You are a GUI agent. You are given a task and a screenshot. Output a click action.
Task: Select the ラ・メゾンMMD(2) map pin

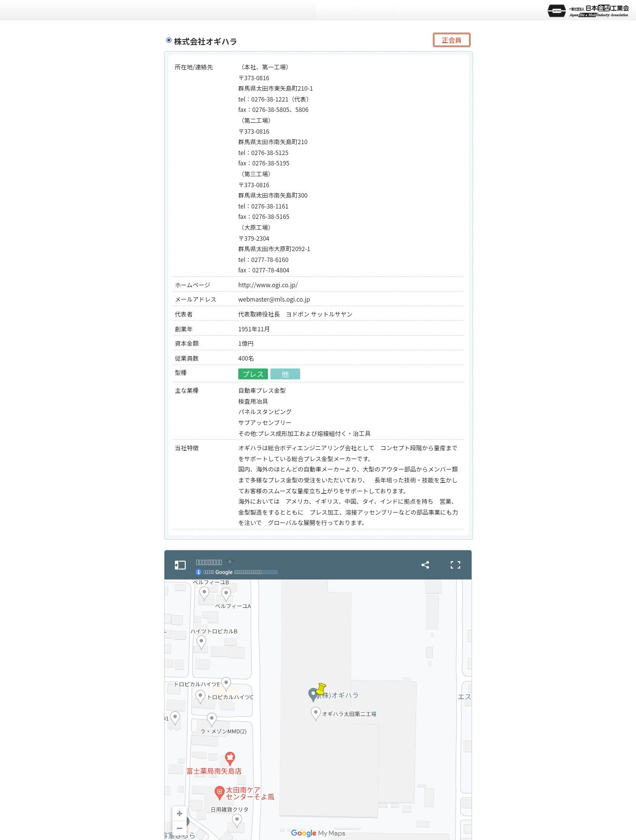point(212,719)
